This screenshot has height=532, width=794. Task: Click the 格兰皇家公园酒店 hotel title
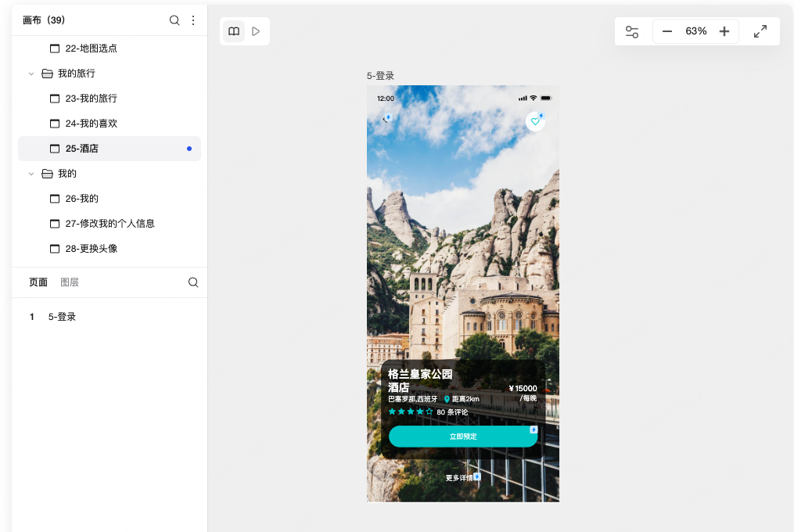coord(420,380)
